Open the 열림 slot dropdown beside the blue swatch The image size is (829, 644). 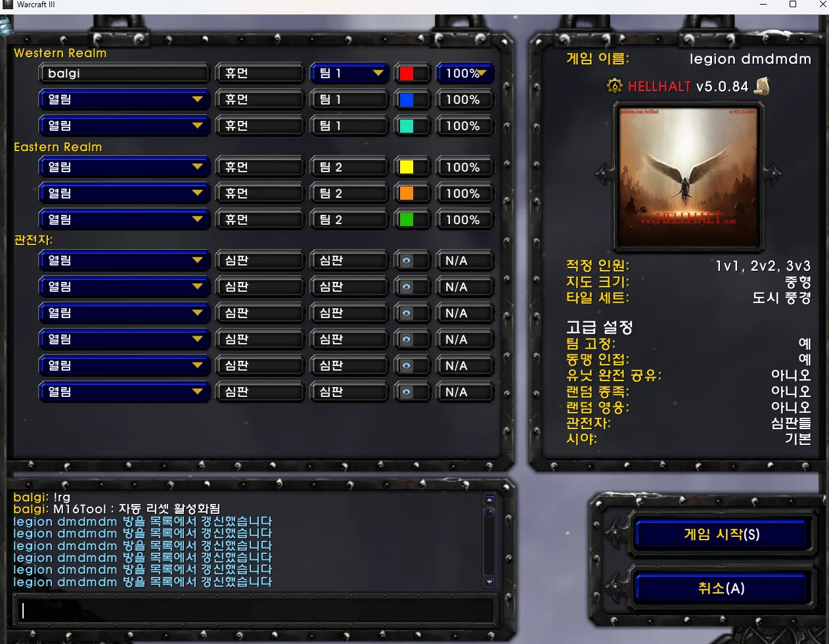tap(124, 100)
